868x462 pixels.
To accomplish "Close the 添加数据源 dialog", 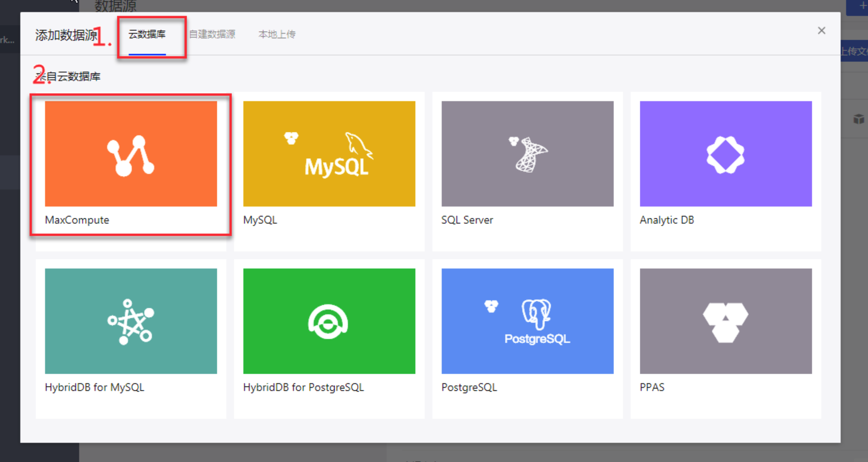I will coord(821,31).
